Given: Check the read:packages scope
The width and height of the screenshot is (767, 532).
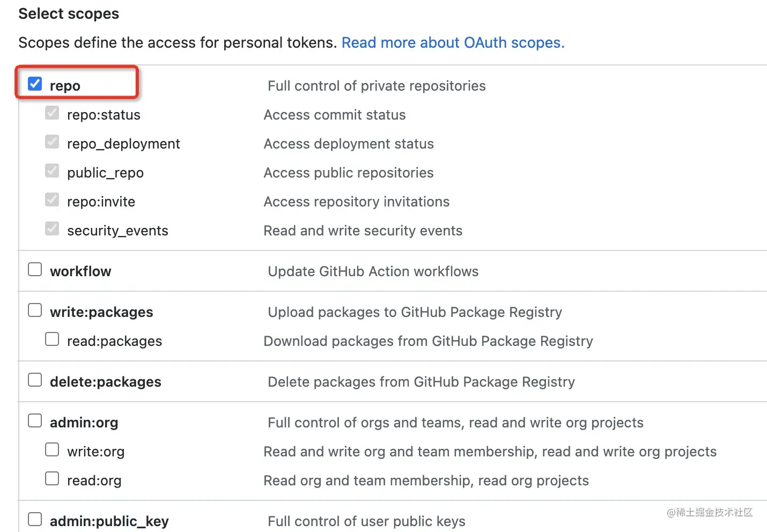Looking at the screenshot, I should pyautogui.click(x=52, y=339).
